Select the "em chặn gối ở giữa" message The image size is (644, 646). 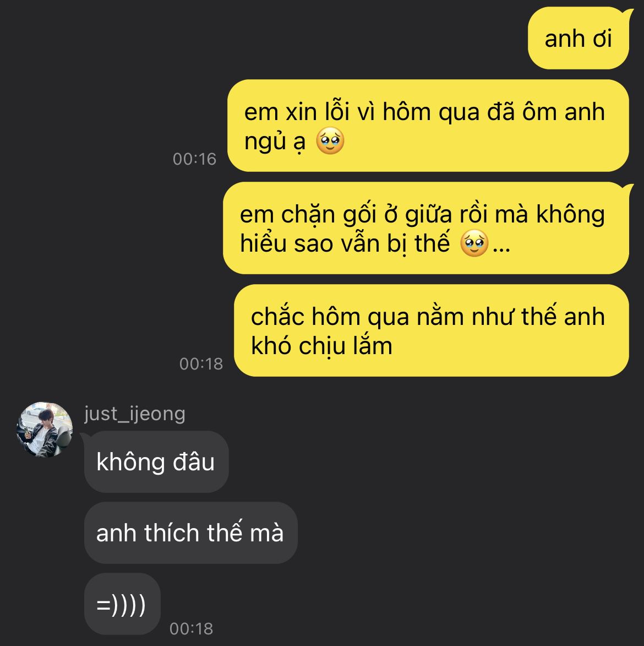426,228
